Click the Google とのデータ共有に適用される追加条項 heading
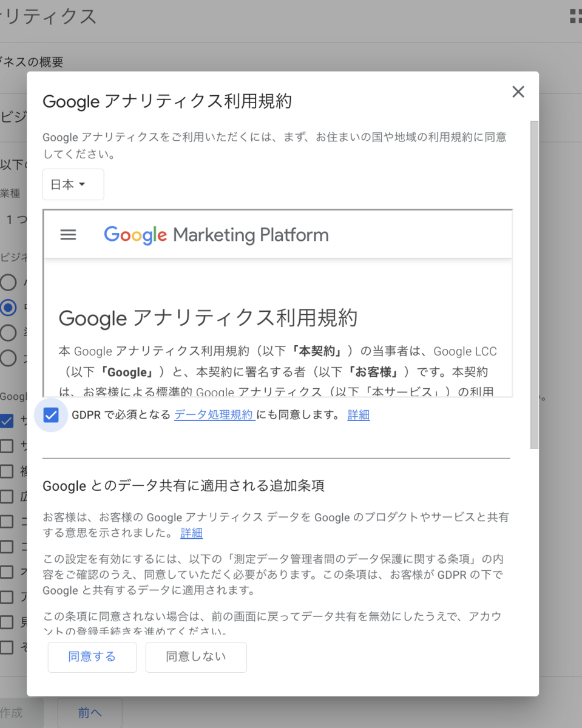Image resolution: width=582 pixels, height=728 pixels. click(x=183, y=486)
